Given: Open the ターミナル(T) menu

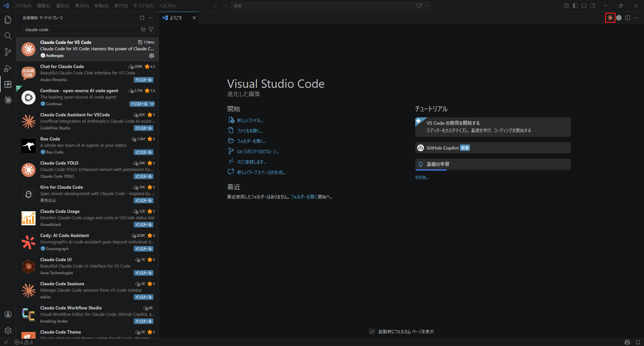Looking at the screenshot, I should coord(143,6).
